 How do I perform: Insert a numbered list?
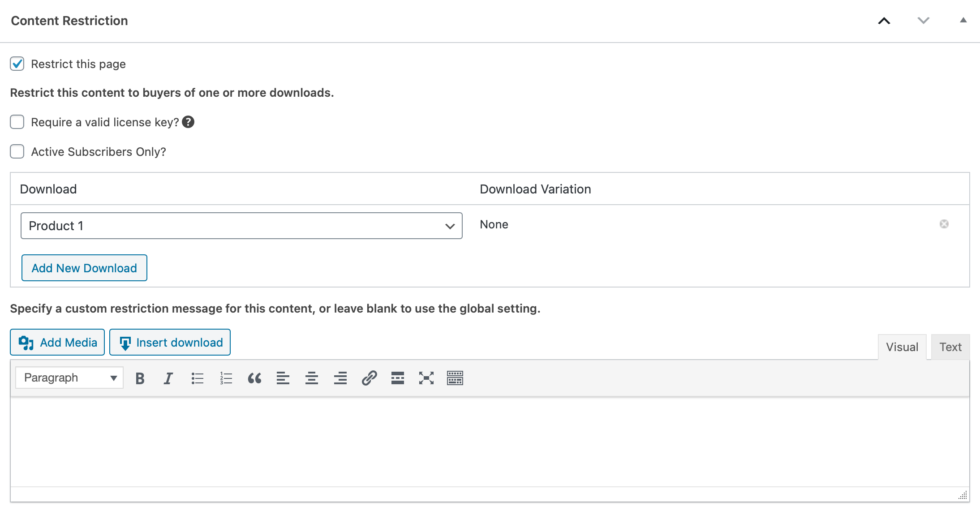click(x=226, y=378)
